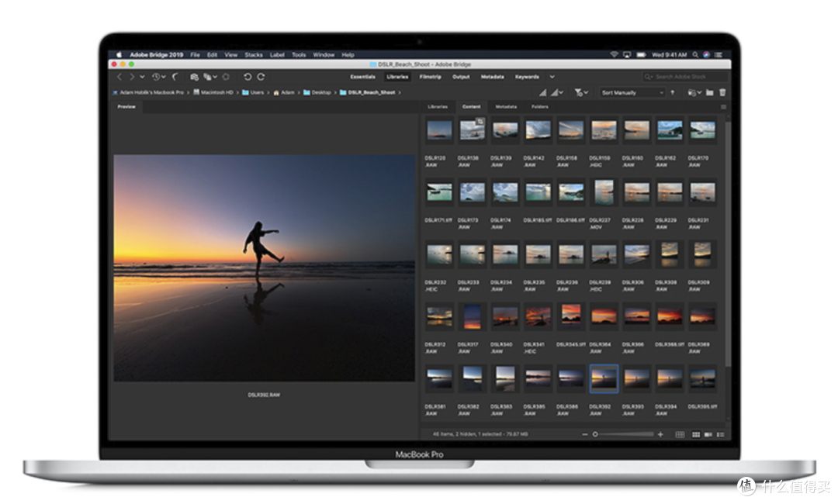The width and height of the screenshot is (838, 504).
Task: Switch to thumbnails view icon
Action: pyautogui.click(x=696, y=434)
